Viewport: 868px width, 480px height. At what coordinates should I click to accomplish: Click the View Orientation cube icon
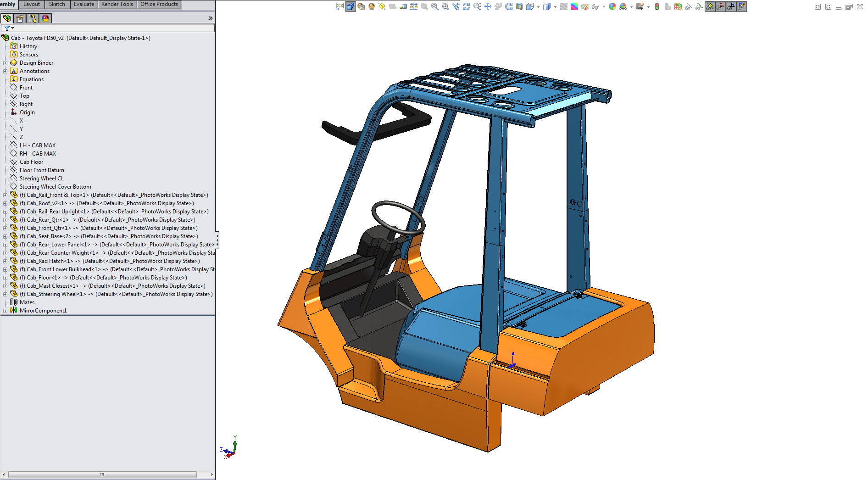click(529, 6)
